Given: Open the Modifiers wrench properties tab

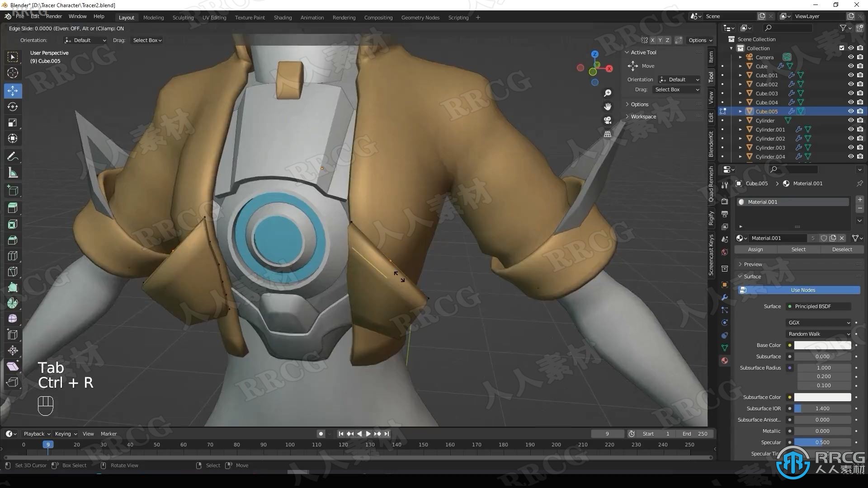Looking at the screenshot, I should pyautogui.click(x=725, y=297).
